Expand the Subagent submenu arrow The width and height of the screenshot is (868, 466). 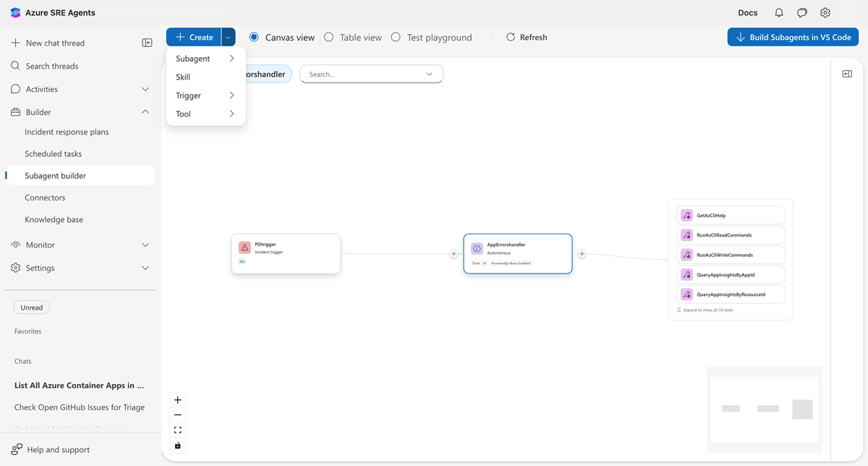(232, 59)
